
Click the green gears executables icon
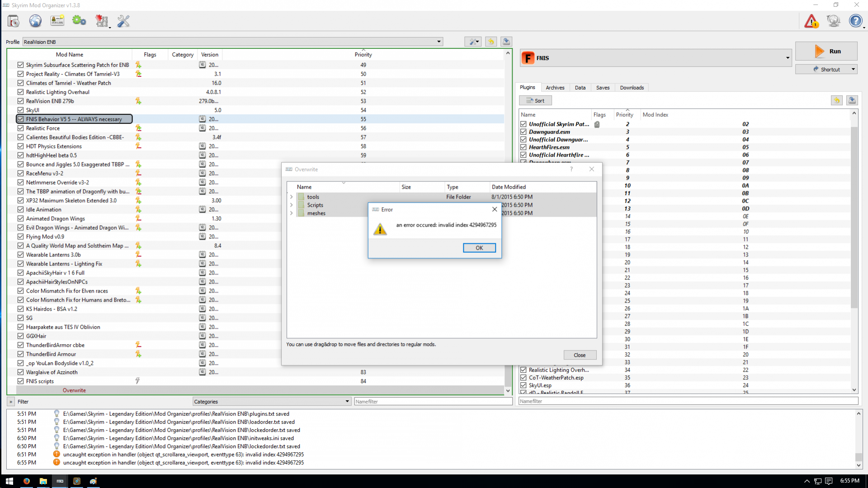click(x=79, y=21)
